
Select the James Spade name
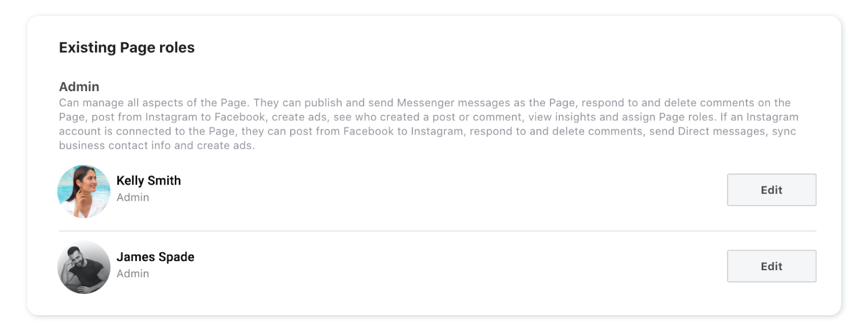pos(155,257)
